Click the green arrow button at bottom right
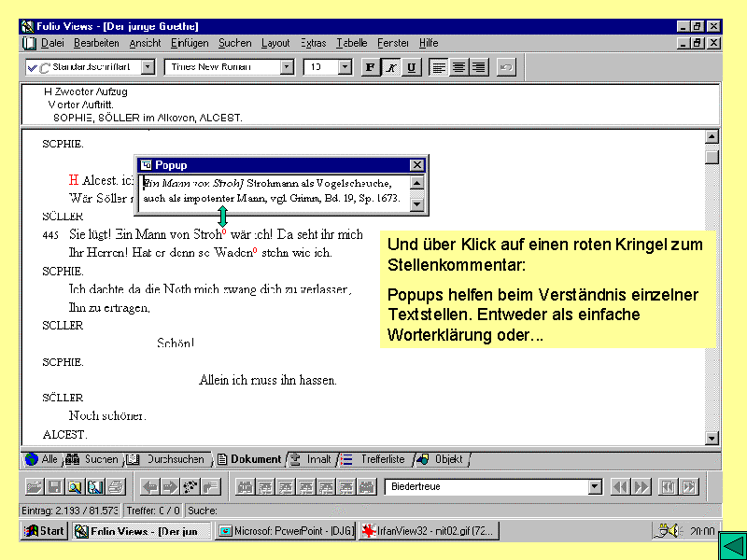The image size is (747, 560). [728, 544]
